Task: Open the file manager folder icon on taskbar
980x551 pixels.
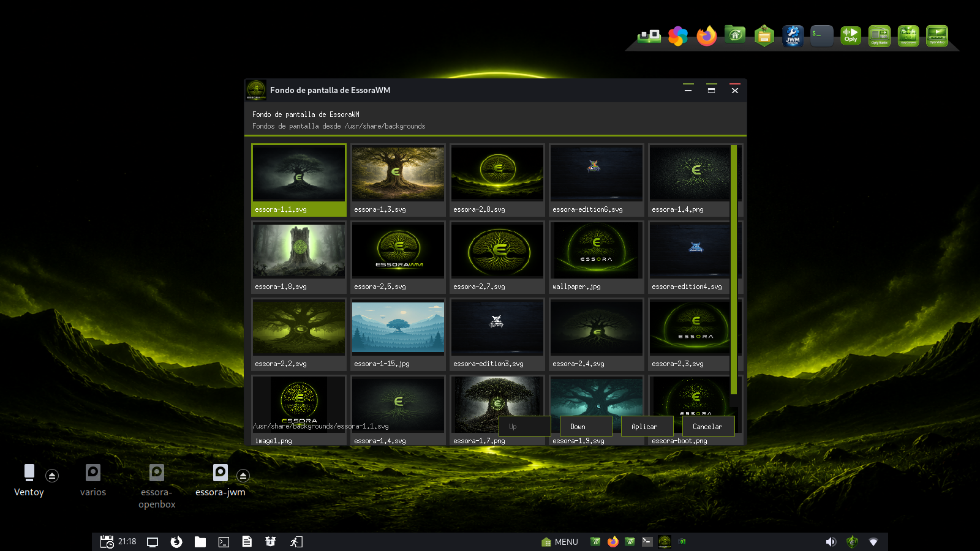Action: coord(200,542)
